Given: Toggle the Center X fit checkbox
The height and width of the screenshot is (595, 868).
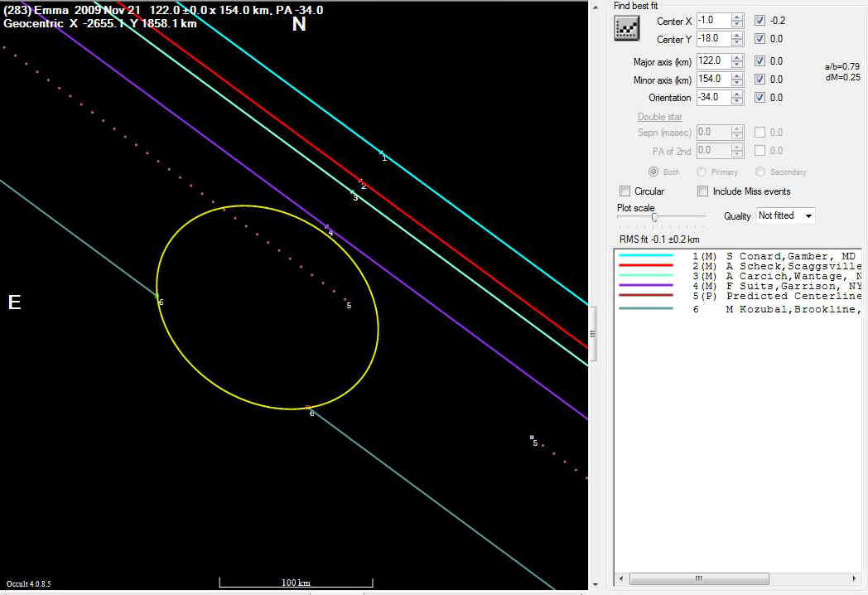Looking at the screenshot, I should pyautogui.click(x=760, y=21).
